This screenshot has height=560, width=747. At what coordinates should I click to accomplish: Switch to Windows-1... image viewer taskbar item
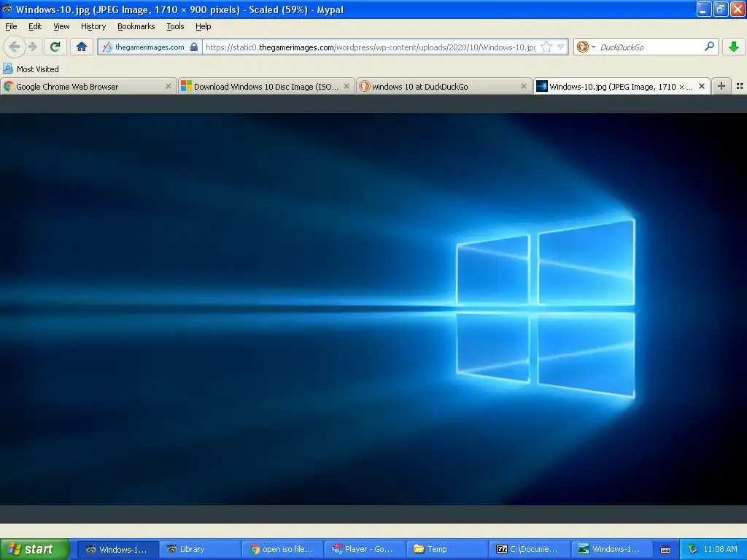[x=612, y=549]
